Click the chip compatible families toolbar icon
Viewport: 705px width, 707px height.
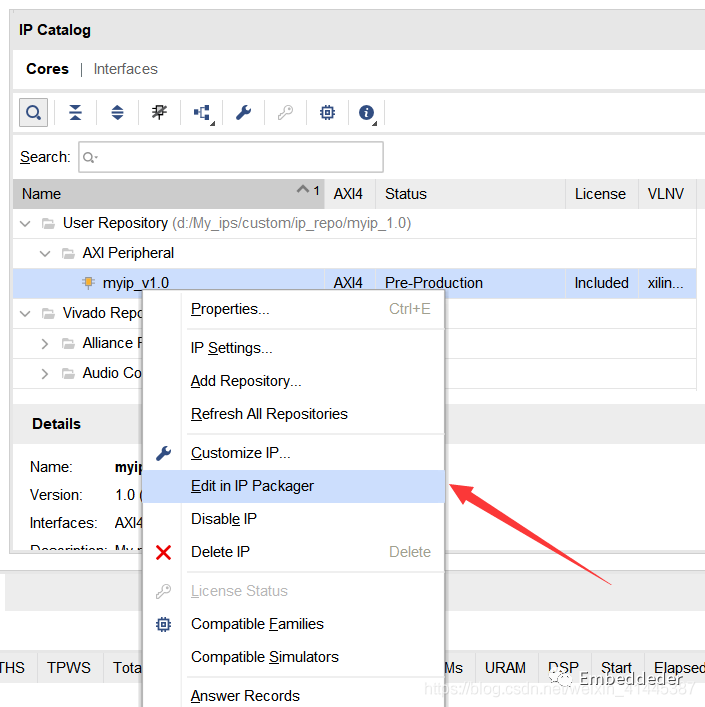[x=327, y=113]
